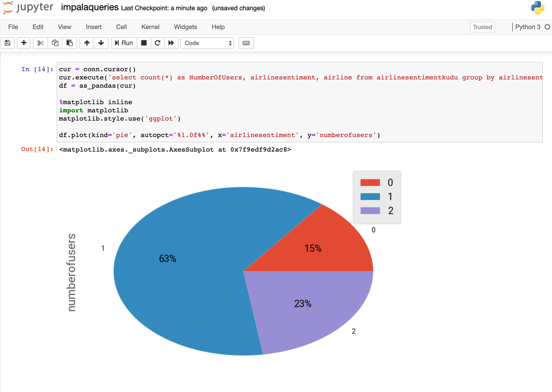
Task: Click the numberofusers axis label
Action: click(71, 272)
